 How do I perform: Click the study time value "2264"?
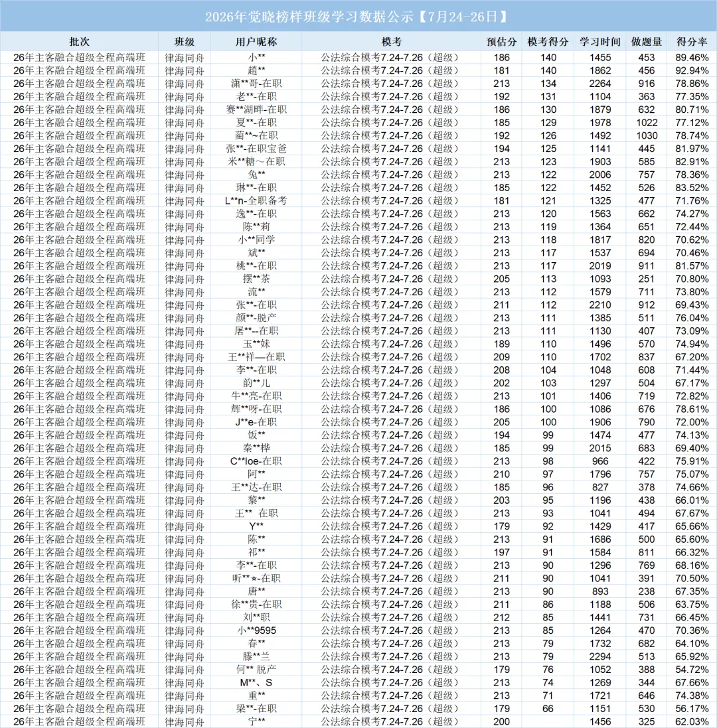(600, 84)
